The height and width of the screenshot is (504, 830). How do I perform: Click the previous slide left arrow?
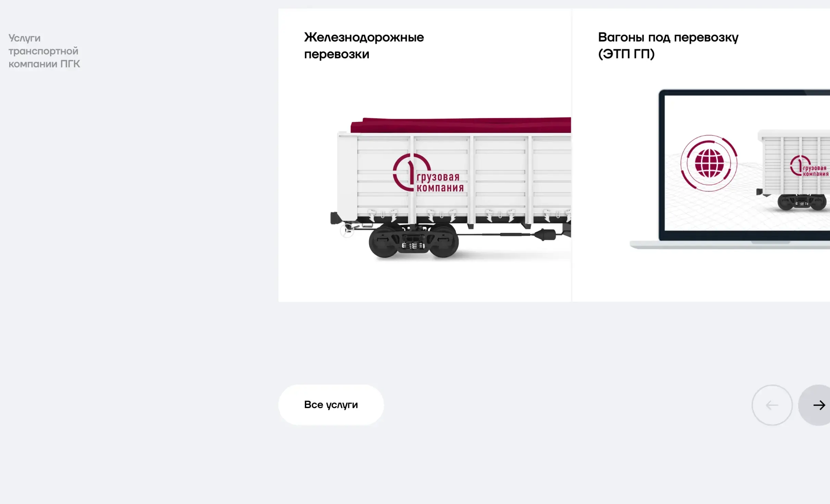(x=772, y=405)
